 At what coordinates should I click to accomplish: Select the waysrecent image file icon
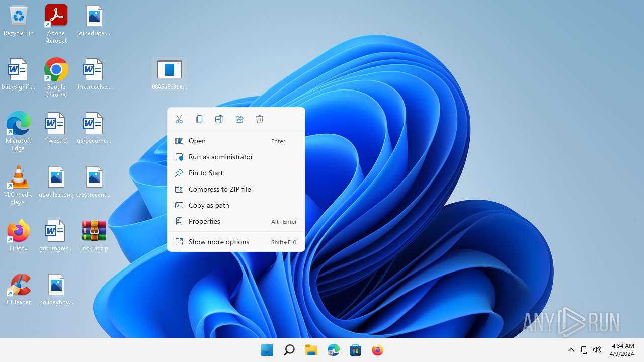point(94,183)
